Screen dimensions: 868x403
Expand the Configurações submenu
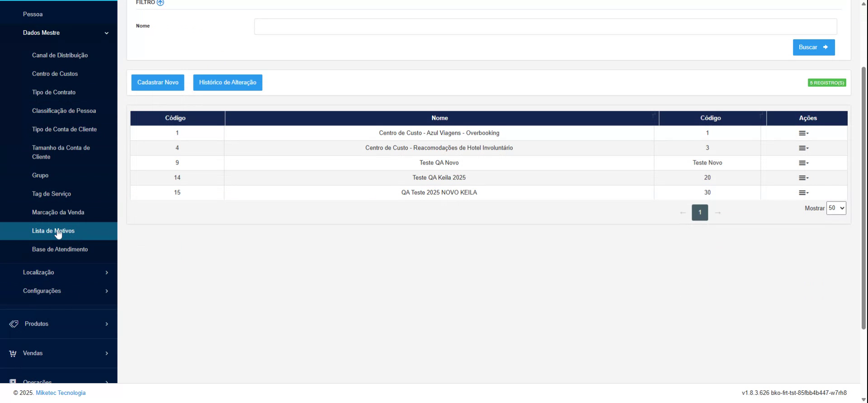107,291
